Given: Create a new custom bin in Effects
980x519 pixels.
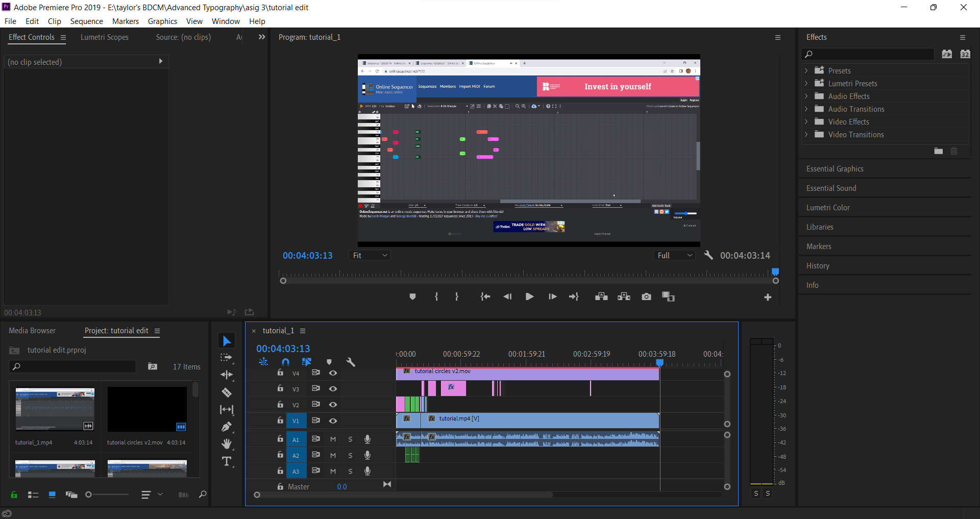Looking at the screenshot, I should (938, 151).
